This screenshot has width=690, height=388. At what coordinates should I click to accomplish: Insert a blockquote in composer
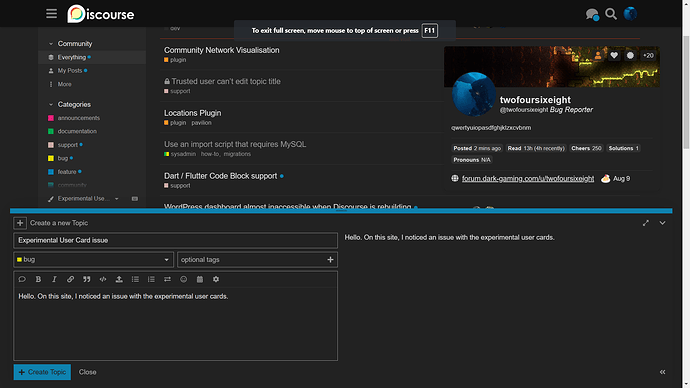point(87,279)
